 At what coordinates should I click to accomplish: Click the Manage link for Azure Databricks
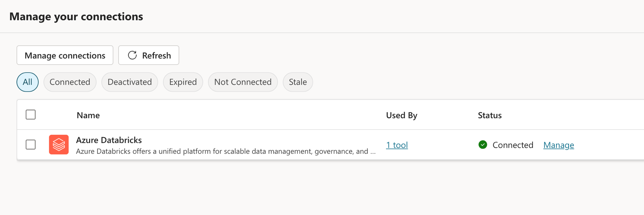(559, 145)
